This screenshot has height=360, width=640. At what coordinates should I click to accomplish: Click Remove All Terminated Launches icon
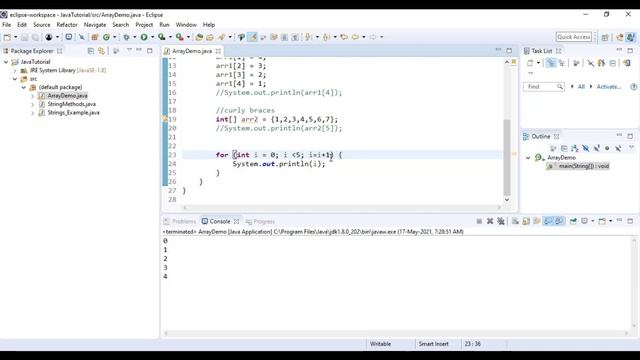[x=501, y=221]
